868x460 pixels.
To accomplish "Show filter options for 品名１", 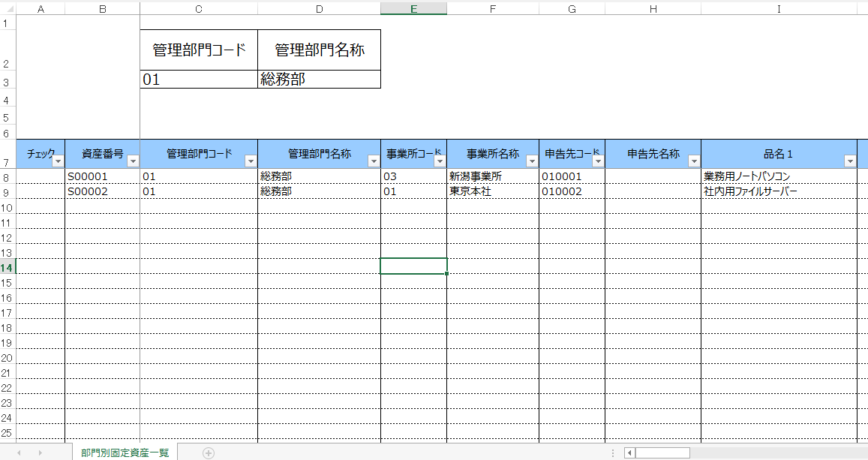I will [849, 161].
